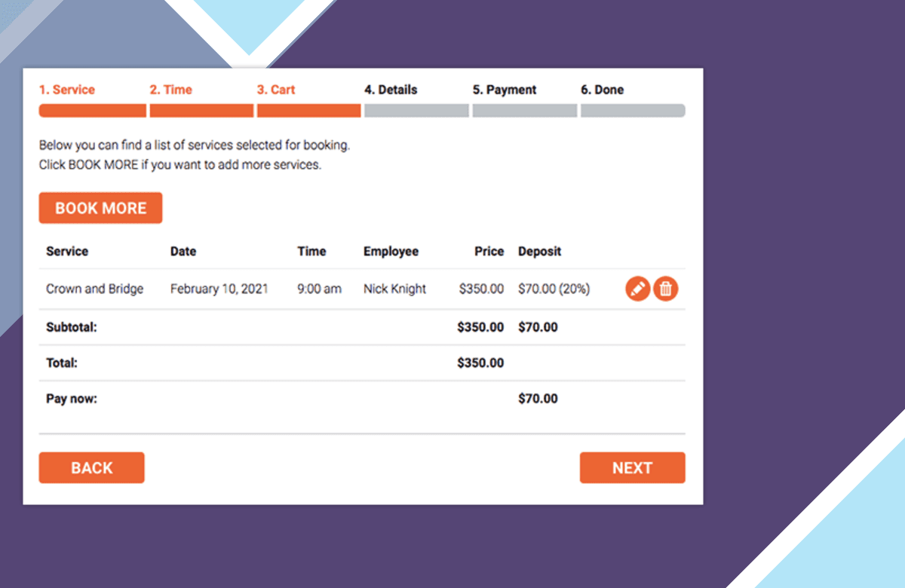Screen dimensions: 905x588
Task: Click the orange progress bar under Cart
Action: tap(308, 111)
